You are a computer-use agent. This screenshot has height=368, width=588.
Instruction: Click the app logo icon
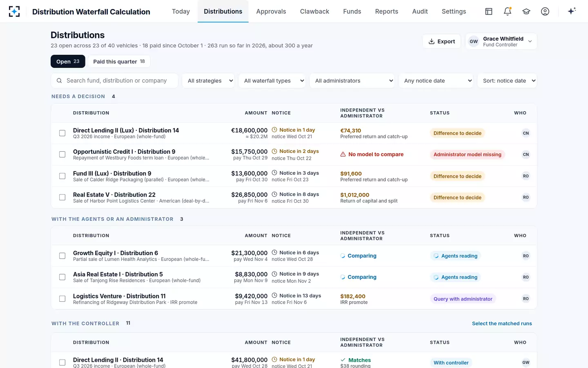pos(14,11)
